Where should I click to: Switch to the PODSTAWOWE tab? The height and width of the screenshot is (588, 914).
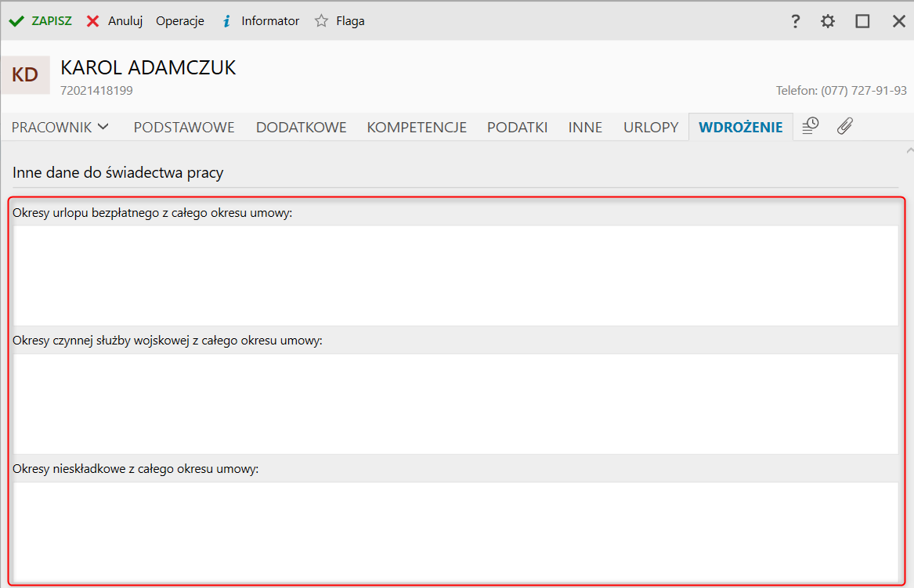184,127
